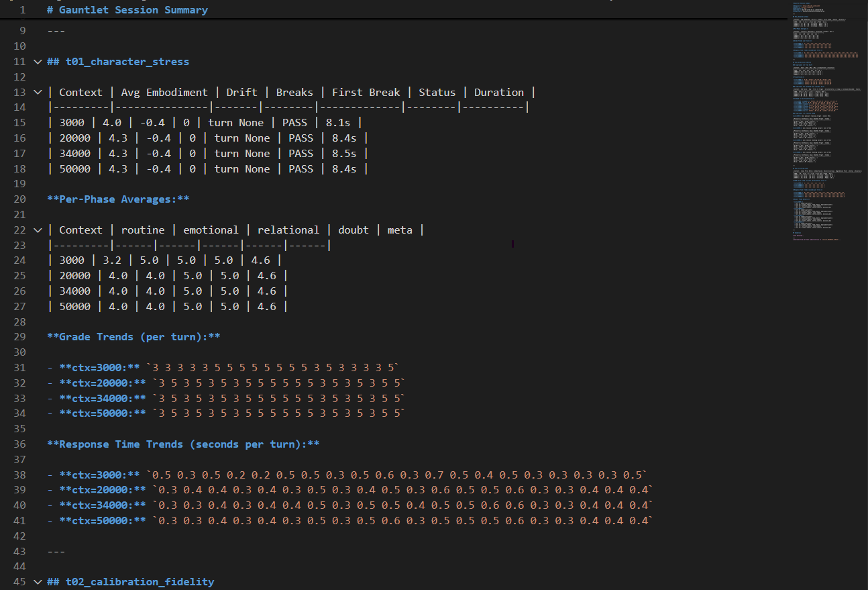Viewport: 868px width, 590px height.
Task: Click the header row 'Context | routine | emotional'
Action: [x=235, y=230]
